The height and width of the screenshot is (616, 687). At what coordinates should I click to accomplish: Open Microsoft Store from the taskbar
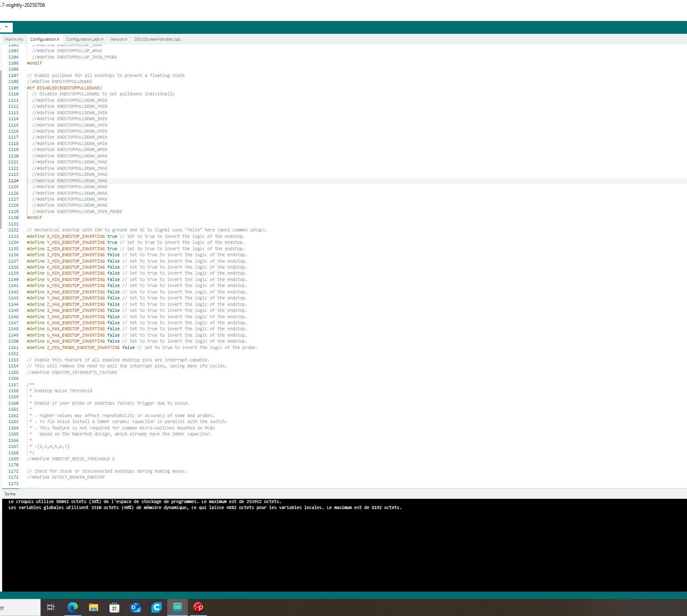click(114, 607)
